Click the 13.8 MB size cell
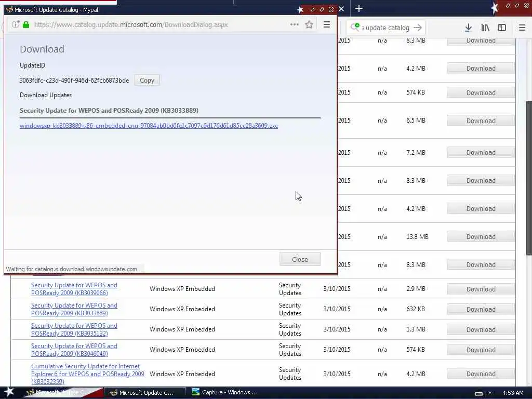 coord(417,237)
